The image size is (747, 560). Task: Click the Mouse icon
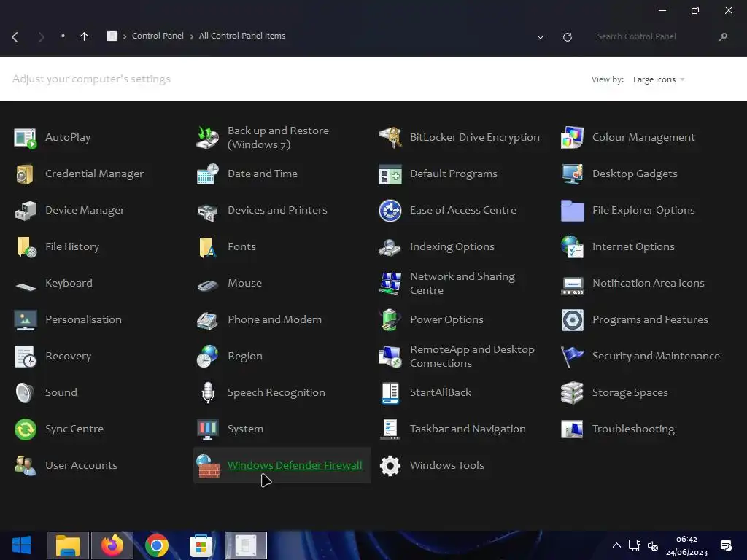point(208,286)
